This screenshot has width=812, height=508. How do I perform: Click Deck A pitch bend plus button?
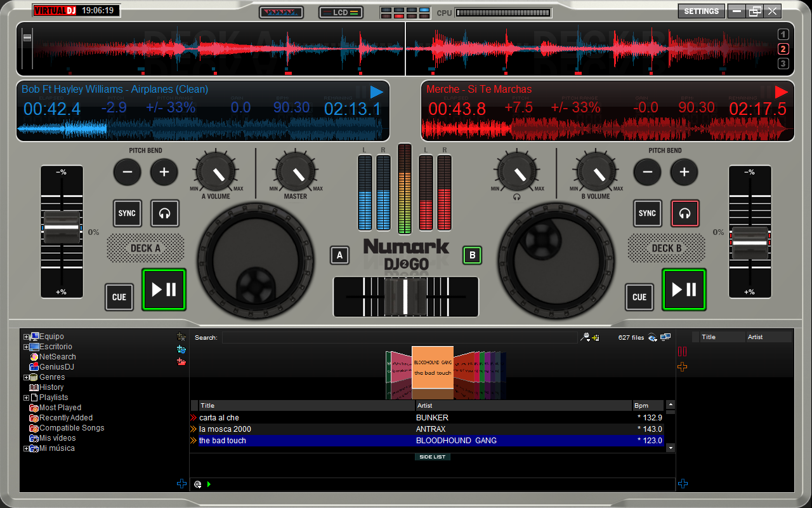tap(164, 172)
